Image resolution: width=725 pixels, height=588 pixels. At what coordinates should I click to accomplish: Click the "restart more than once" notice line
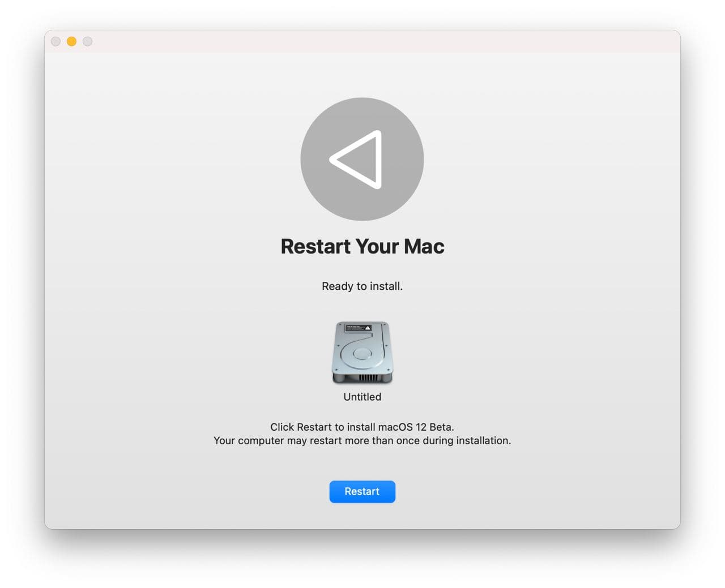pyautogui.click(x=362, y=440)
